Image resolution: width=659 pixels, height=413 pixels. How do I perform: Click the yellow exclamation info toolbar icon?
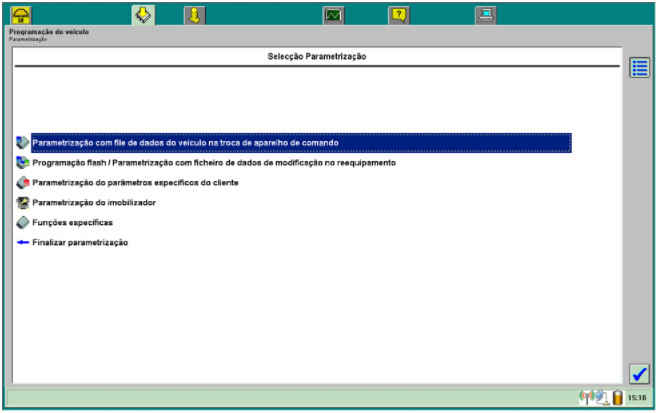195,15
